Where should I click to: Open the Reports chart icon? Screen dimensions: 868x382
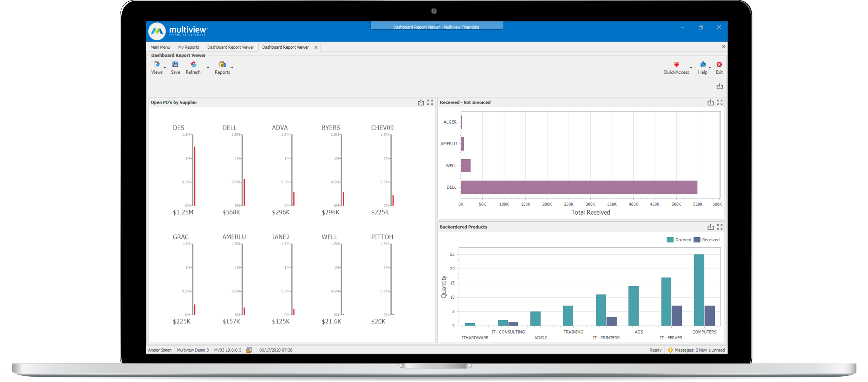pyautogui.click(x=222, y=65)
